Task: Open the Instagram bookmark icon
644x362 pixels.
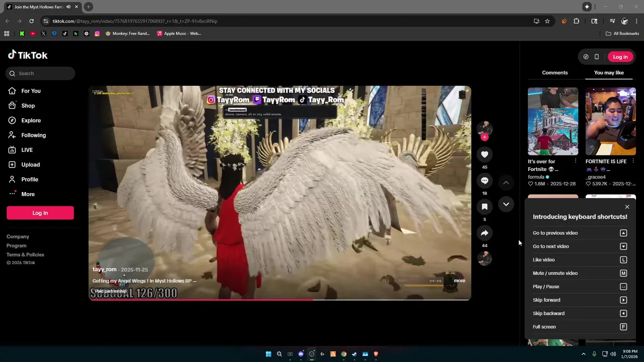Action: point(97,34)
